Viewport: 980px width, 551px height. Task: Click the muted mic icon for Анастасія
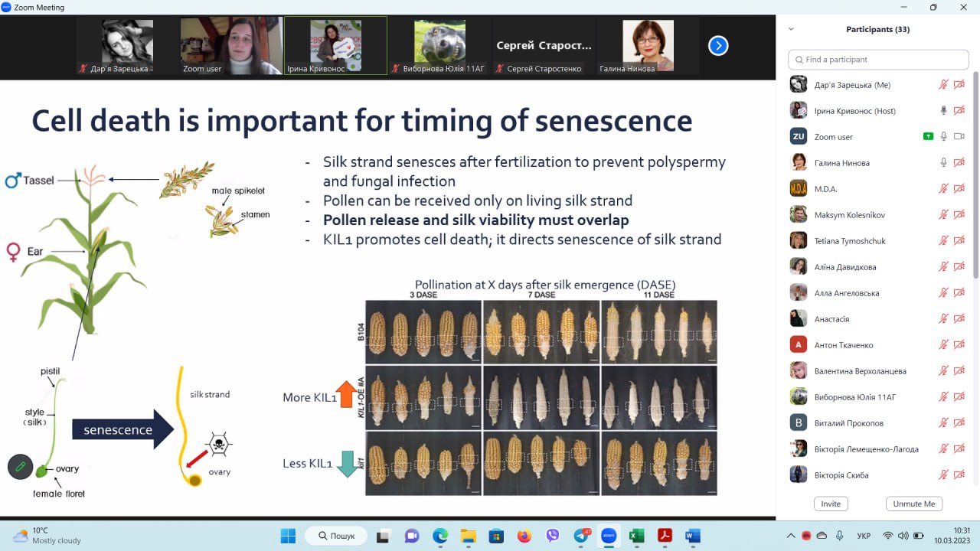coord(943,319)
